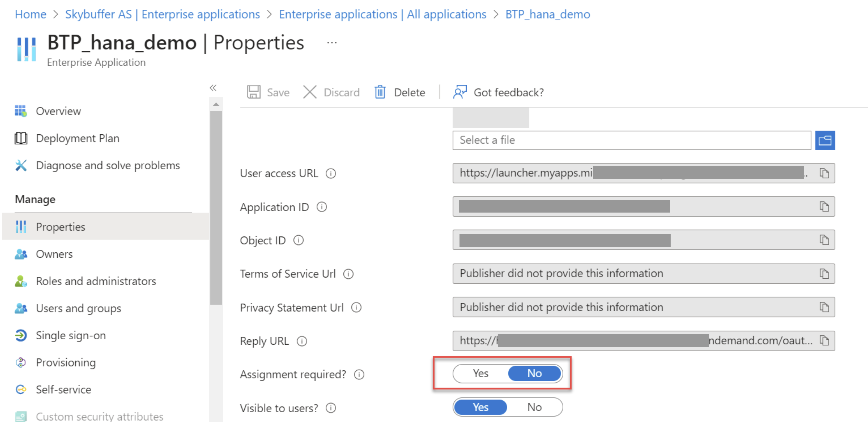Click the blue browse file folder icon
868x422 pixels.
[x=825, y=140]
